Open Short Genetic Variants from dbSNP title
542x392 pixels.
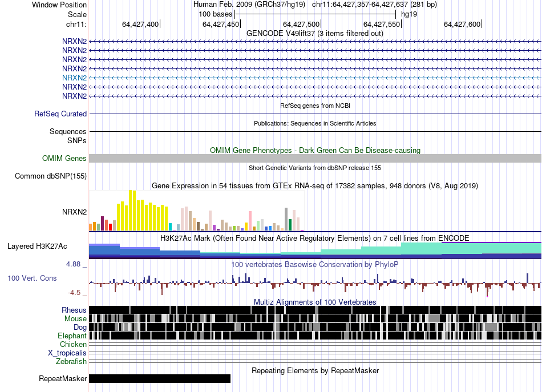pos(315,168)
